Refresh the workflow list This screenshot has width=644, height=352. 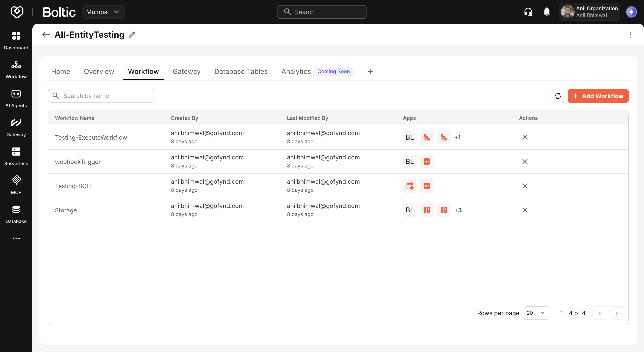pyautogui.click(x=558, y=96)
